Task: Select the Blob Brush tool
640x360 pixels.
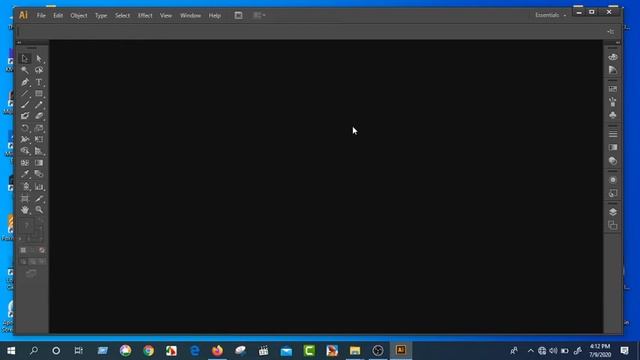Action: click(25, 116)
